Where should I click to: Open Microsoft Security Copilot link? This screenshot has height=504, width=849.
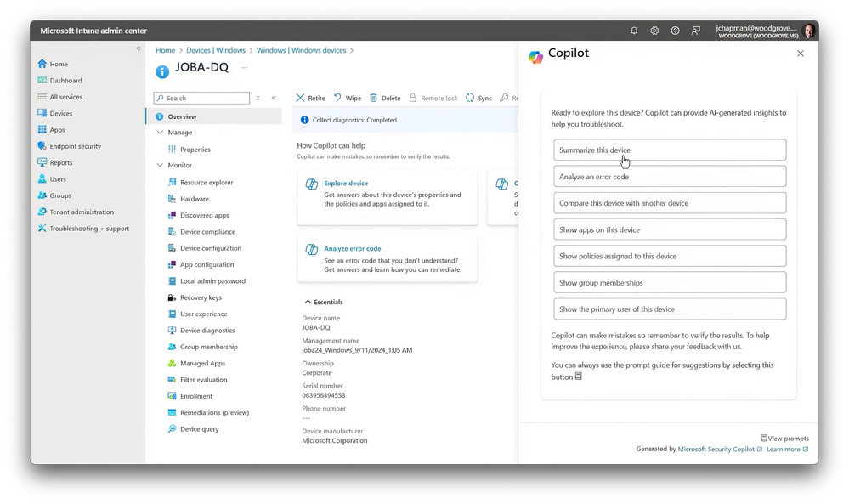click(720, 450)
